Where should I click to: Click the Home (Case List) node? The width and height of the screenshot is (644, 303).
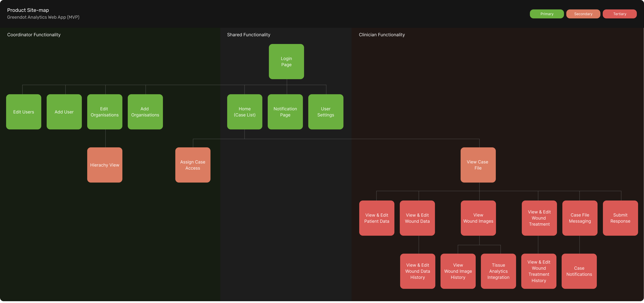(245, 112)
